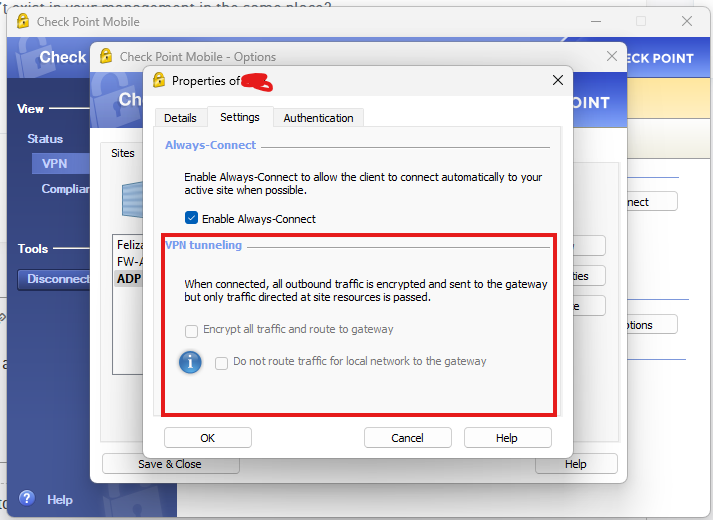Viewport: 713px width, 520px height.
Task: Click the Help link in main window sidebar
Action: click(60, 500)
